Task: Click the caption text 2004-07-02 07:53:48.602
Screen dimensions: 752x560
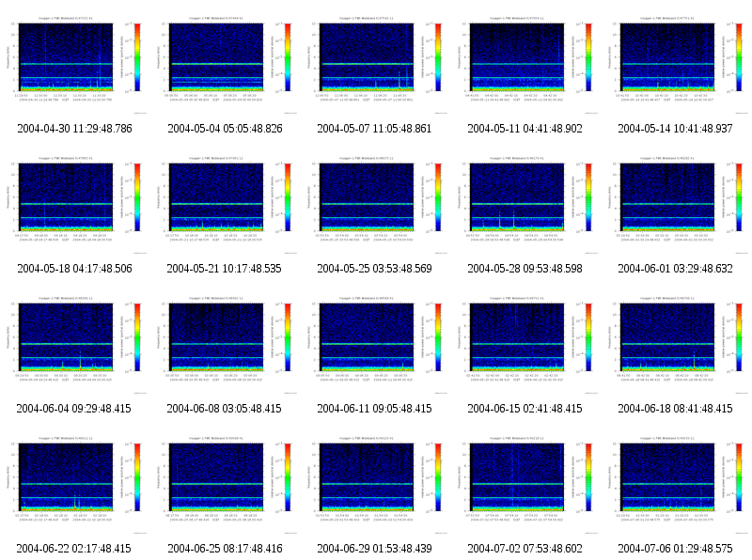Action: [525, 549]
